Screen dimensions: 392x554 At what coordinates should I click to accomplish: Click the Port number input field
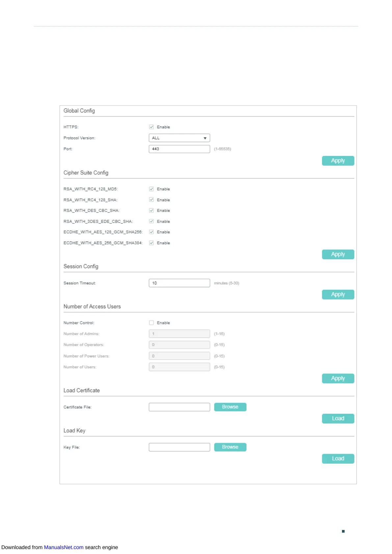click(x=179, y=149)
